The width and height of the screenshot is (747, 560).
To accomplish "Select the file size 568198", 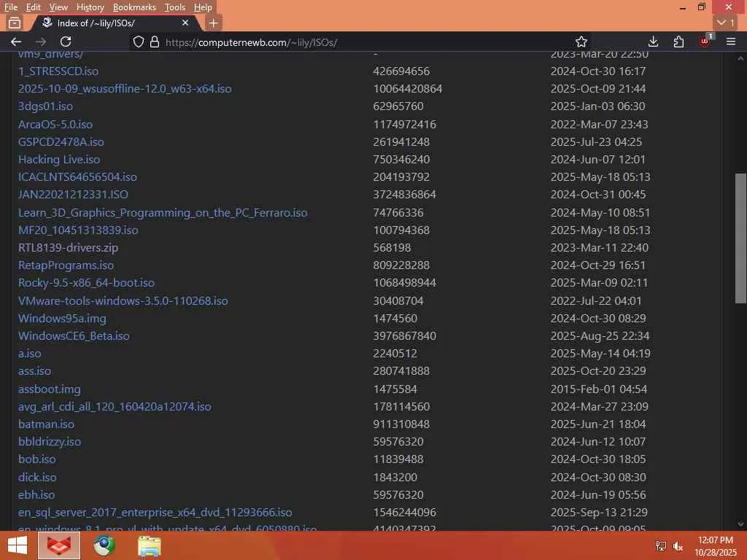I will click(x=392, y=248).
